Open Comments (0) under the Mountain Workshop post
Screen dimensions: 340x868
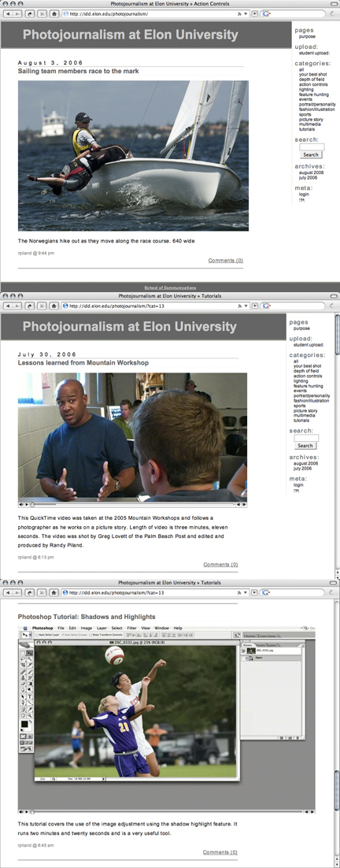[220, 565]
